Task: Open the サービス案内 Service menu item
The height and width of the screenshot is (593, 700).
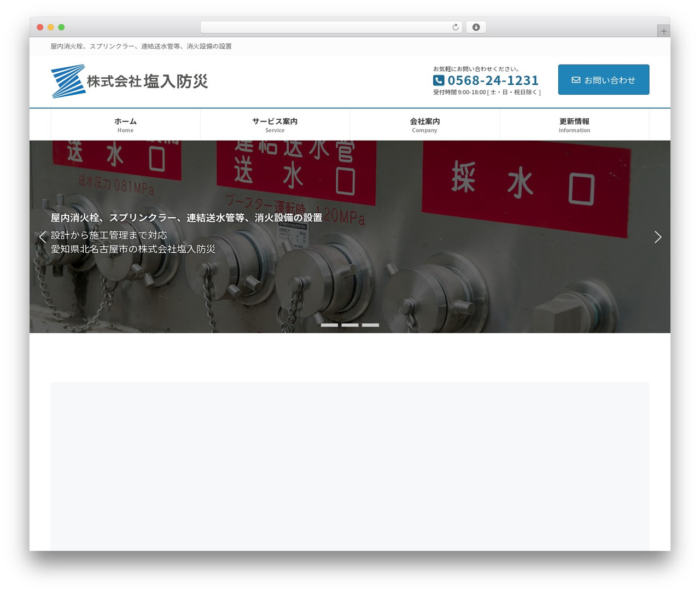Action: (x=275, y=125)
